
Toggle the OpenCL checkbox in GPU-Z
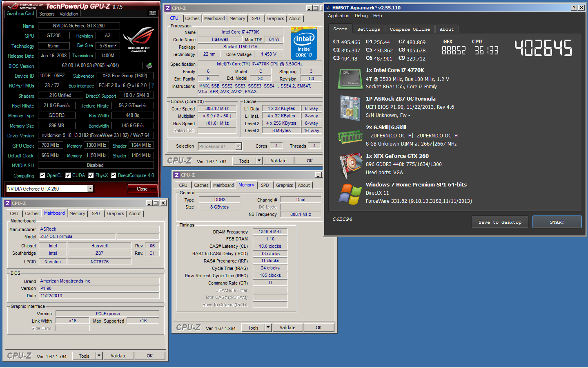[x=42, y=175]
